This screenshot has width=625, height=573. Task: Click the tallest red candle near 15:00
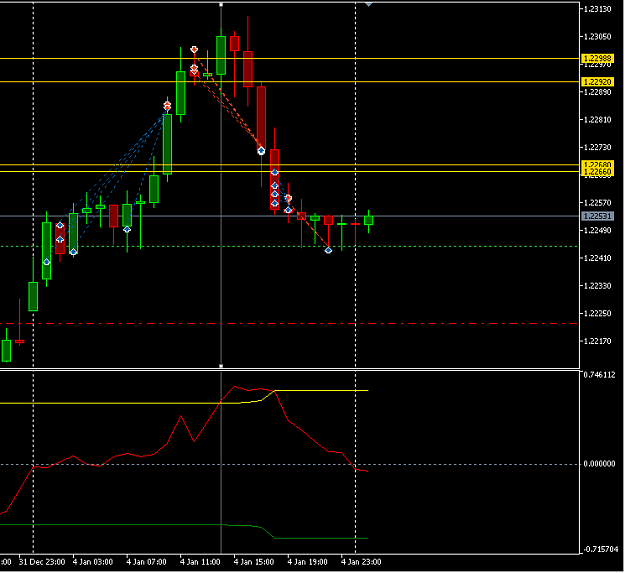[x=261, y=119]
